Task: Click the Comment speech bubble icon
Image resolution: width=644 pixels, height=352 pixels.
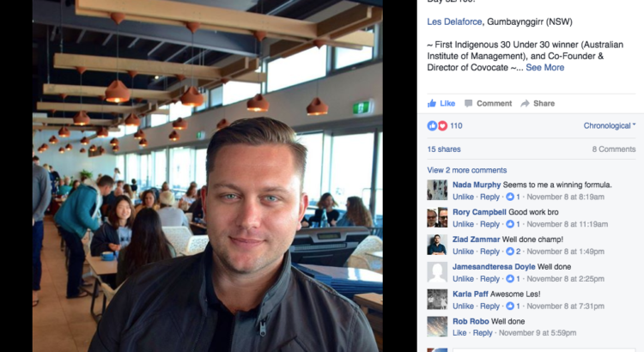Action: (468, 104)
